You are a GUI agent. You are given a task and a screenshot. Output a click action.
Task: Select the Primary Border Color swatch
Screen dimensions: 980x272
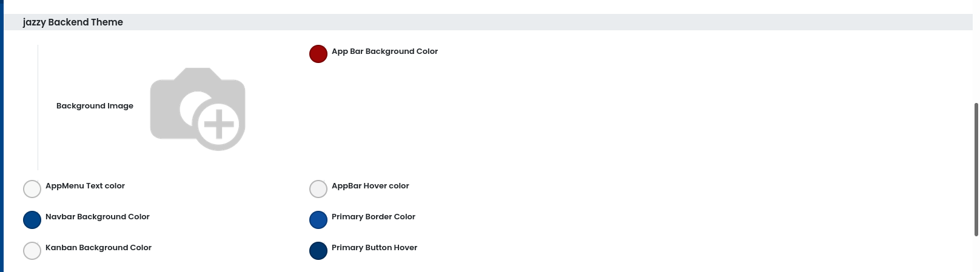coord(318,220)
